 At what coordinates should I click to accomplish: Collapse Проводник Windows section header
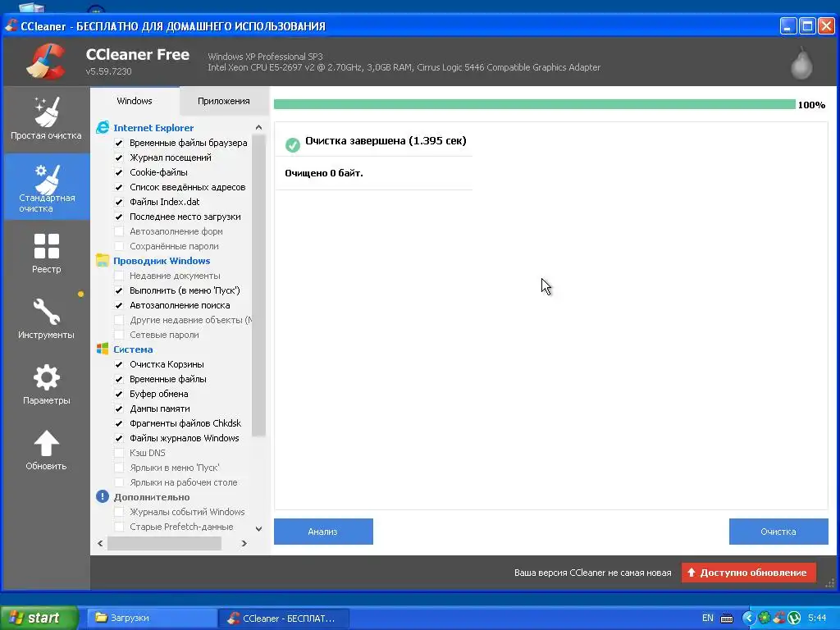[162, 260]
